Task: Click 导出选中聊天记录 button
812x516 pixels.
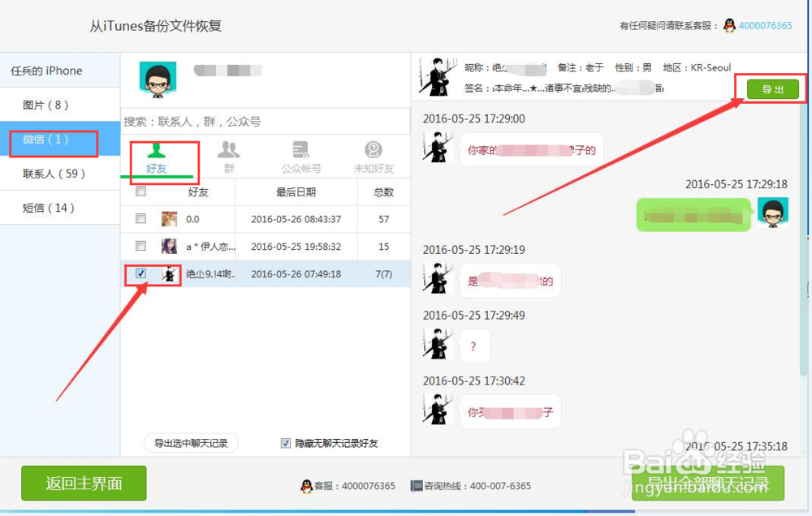Action: coord(191,443)
